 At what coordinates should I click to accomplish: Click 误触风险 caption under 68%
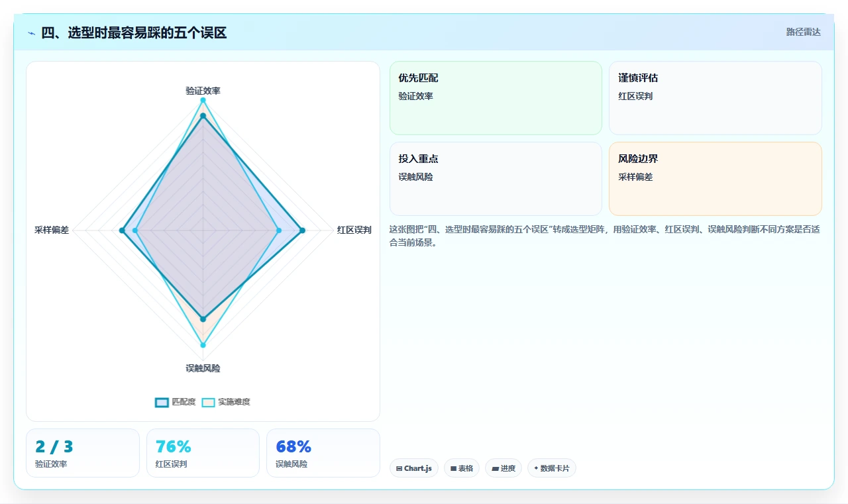[x=291, y=464]
